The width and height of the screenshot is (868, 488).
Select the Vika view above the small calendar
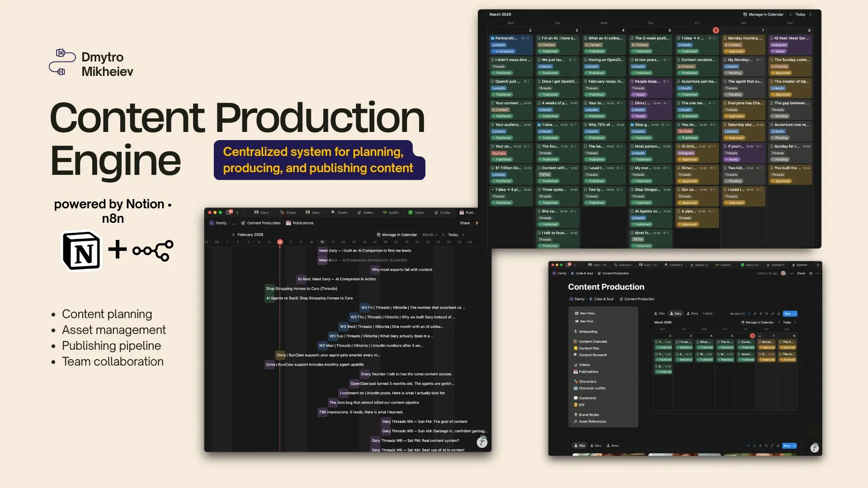click(x=659, y=313)
